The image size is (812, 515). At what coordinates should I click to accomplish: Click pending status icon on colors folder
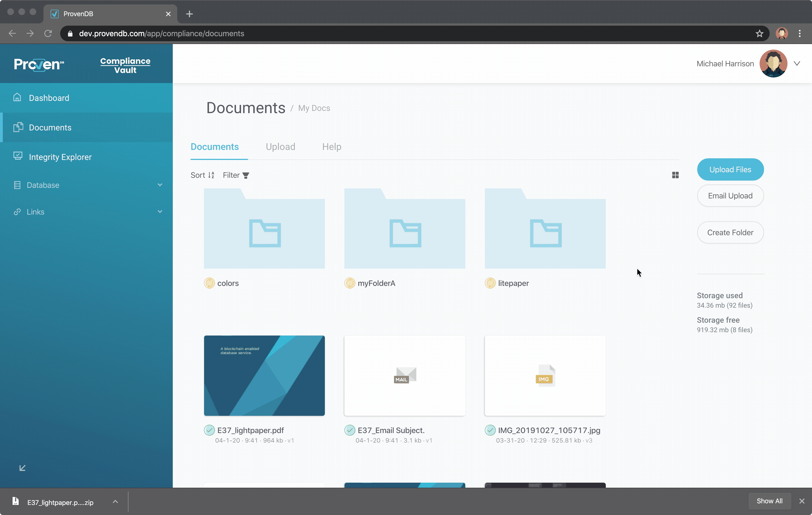[209, 283]
